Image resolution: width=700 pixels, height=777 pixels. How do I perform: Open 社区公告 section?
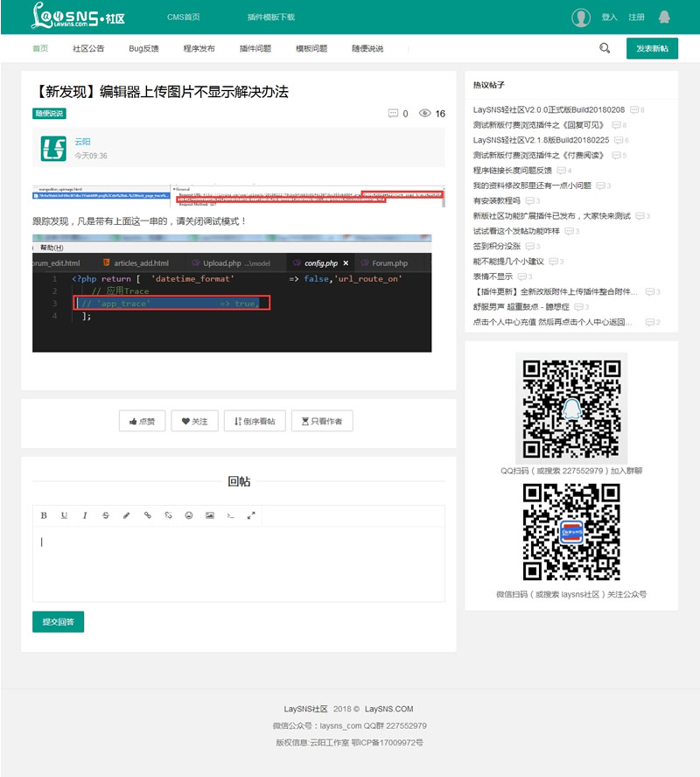(x=88, y=49)
